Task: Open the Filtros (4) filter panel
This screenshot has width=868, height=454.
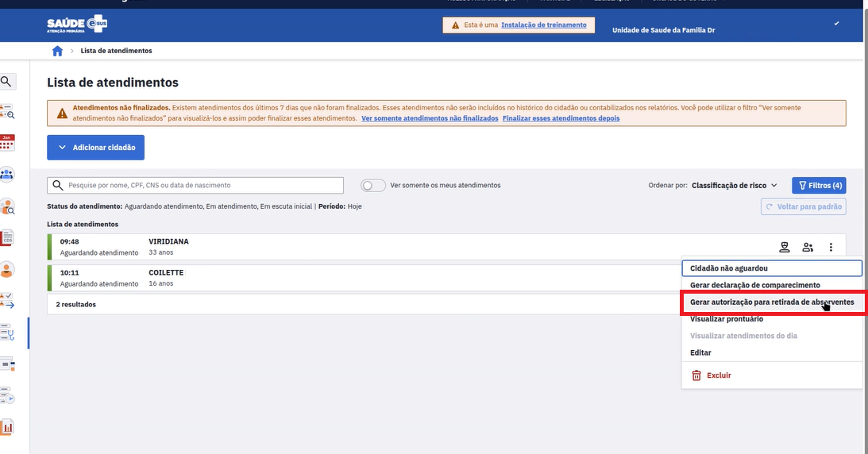Action: coord(819,186)
